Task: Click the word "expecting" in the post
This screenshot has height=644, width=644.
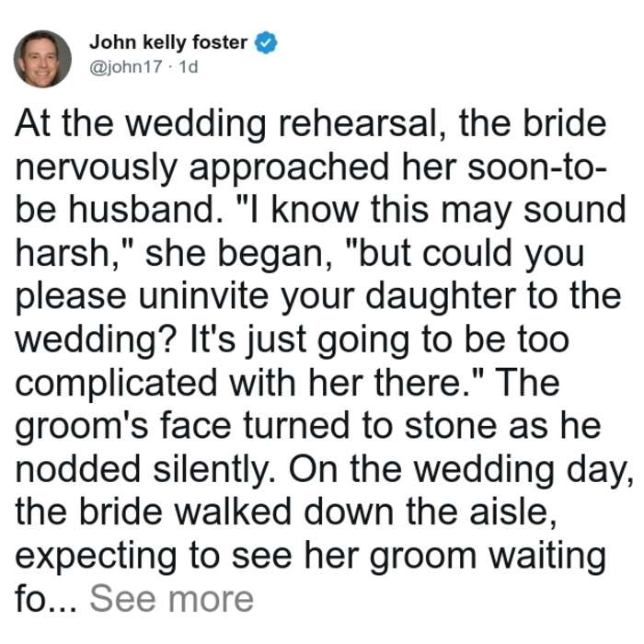Action: [x=96, y=557]
